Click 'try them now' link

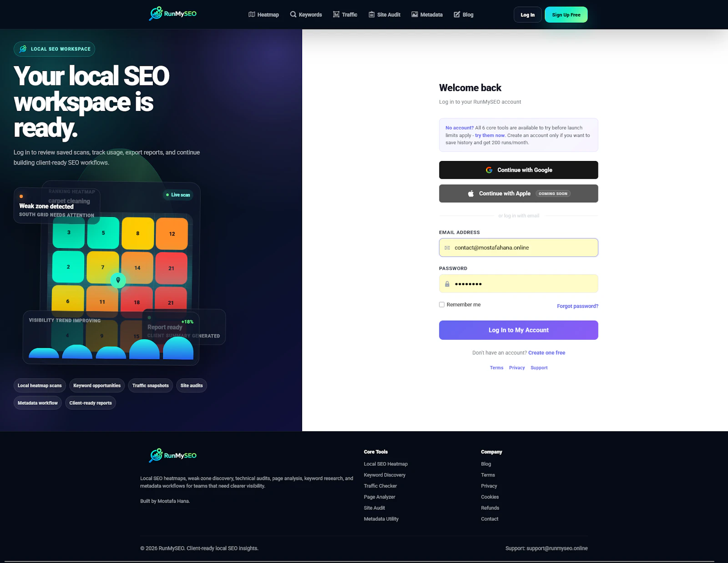click(x=490, y=136)
